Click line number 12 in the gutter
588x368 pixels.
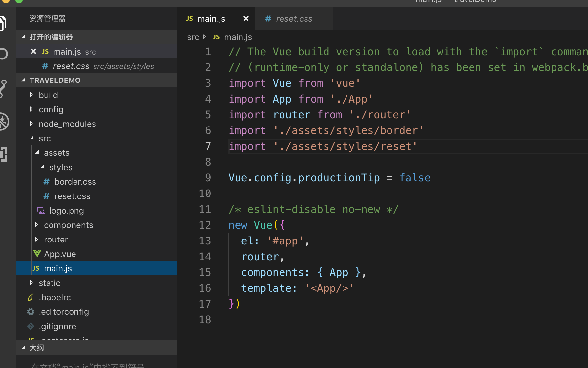tap(205, 225)
